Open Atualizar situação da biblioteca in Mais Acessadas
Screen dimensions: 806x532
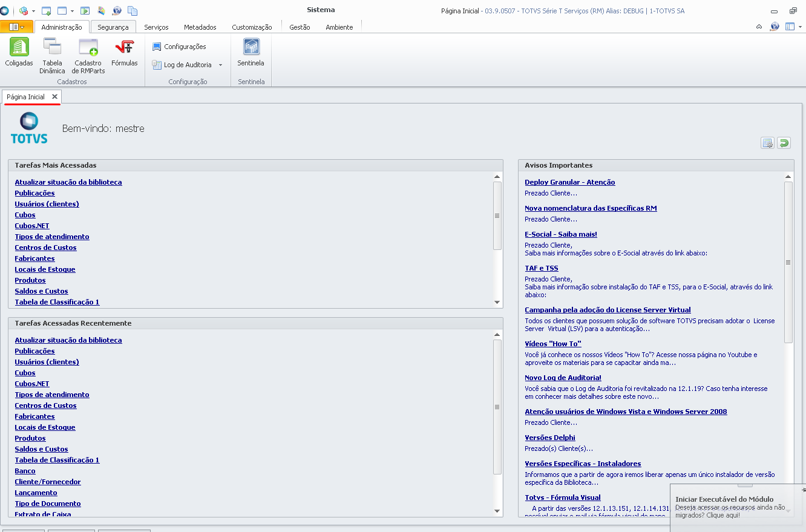[x=68, y=182]
